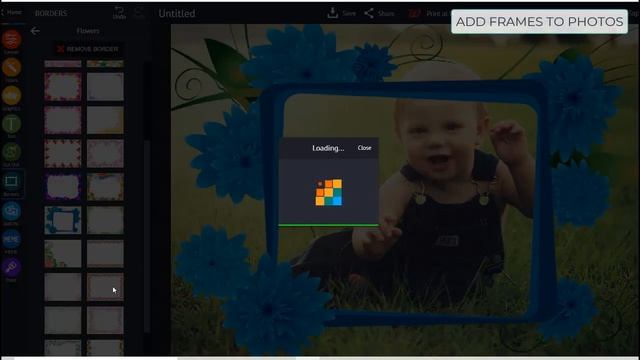Open the yellow Graphics tool

pyautogui.click(x=11, y=96)
